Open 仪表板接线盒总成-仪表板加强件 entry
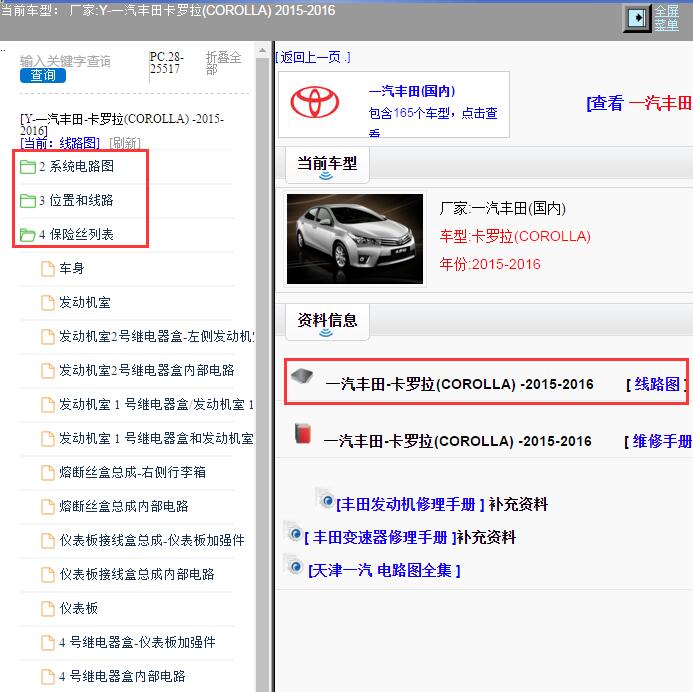 click(x=152, y=540)
